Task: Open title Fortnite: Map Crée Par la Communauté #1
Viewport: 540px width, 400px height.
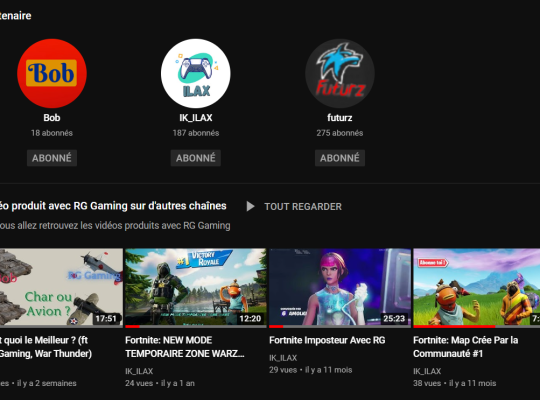Action: [x=466, y=347]
